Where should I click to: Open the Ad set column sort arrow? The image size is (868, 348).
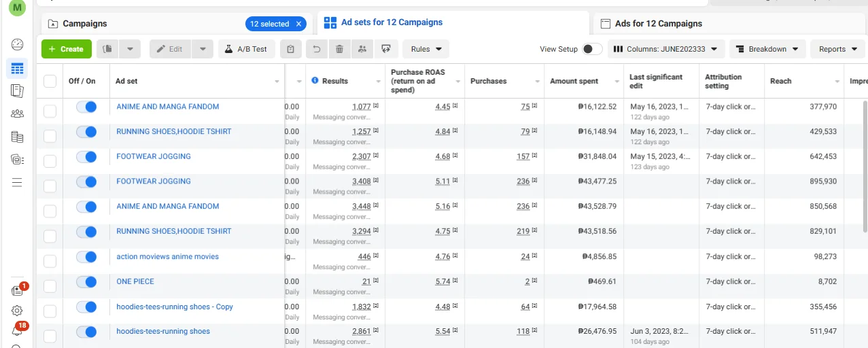click(277, 82)
